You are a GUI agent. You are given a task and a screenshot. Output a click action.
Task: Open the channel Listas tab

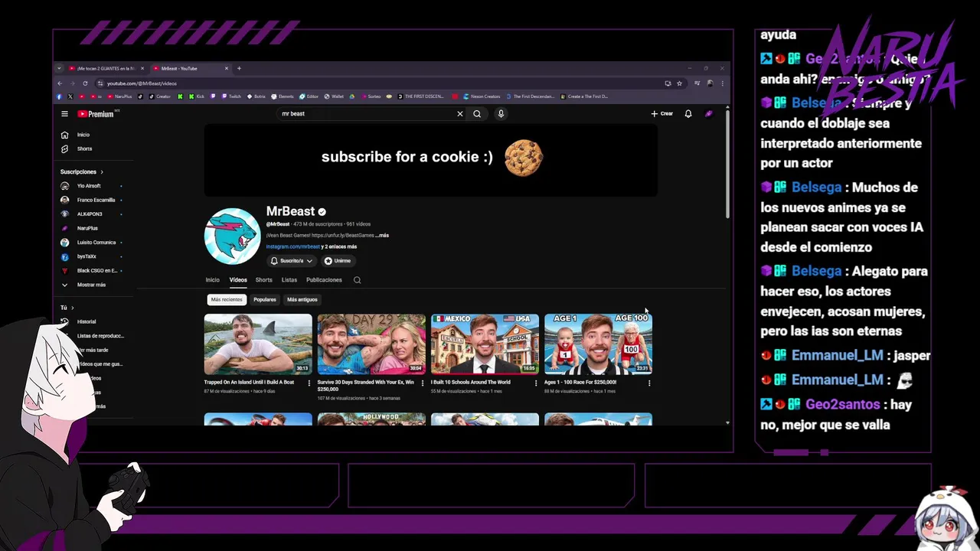tap(289, 280)
